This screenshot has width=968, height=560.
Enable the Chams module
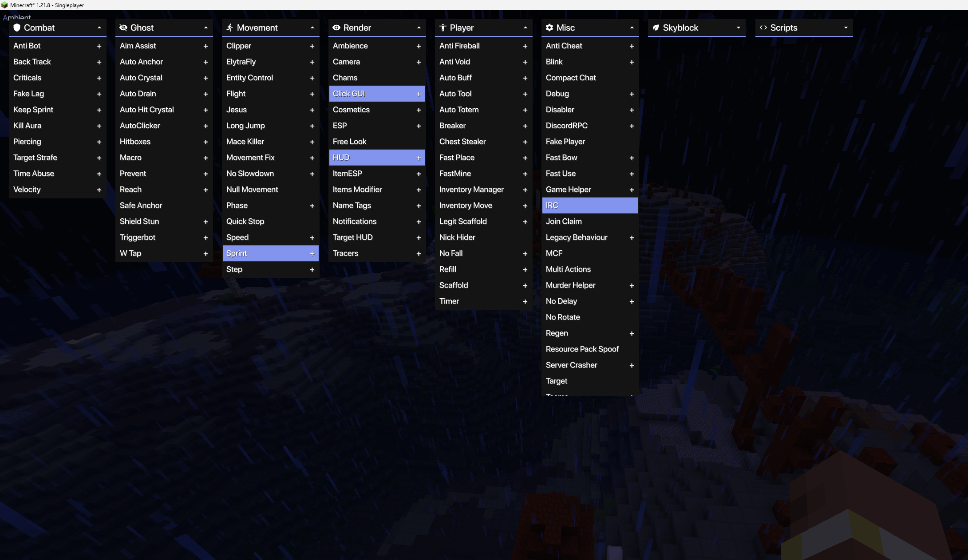point(377,78)
